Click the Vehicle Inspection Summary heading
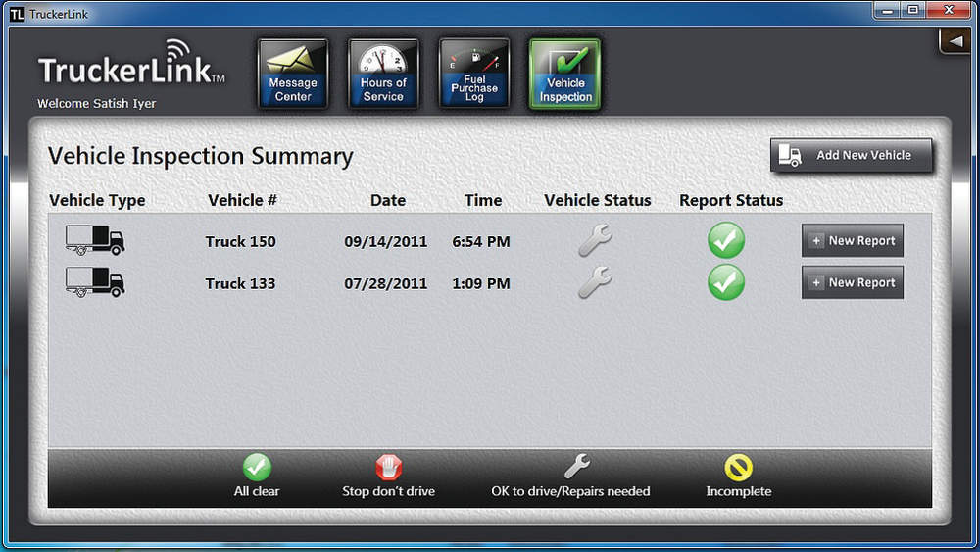The height and width of the screenshot is (552, 980). pos(201,156)
